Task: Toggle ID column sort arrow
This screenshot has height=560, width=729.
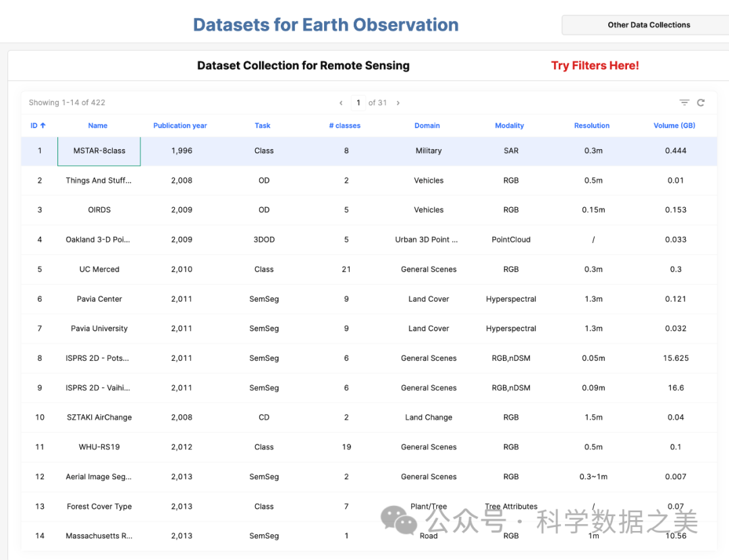Action: click(43, 125)
